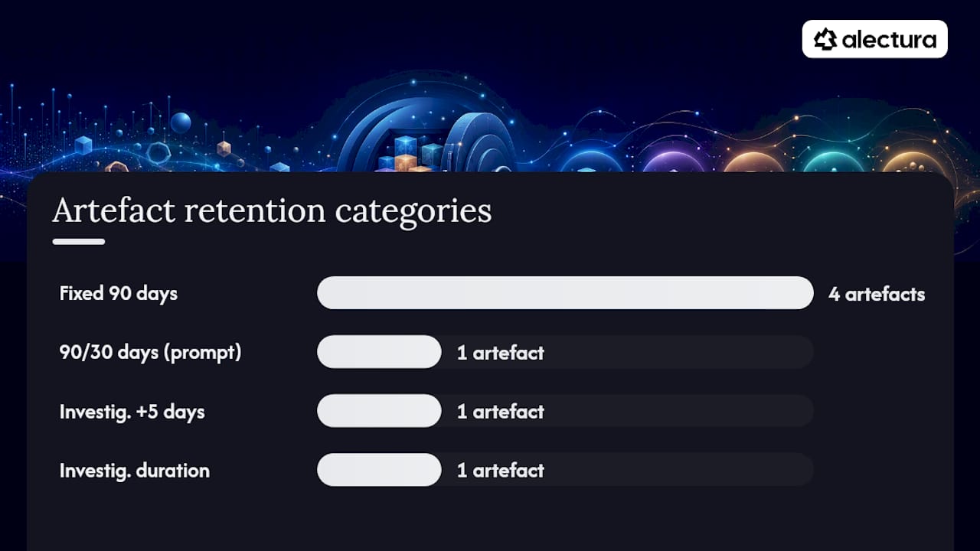Select the 90/30 days (prompt) label

coord(151,353)
